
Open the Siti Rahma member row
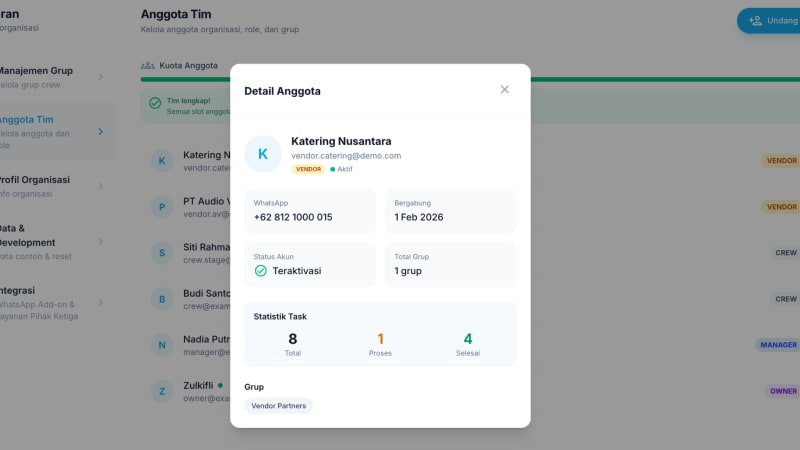pyautogui.click(x=470, y=253)
